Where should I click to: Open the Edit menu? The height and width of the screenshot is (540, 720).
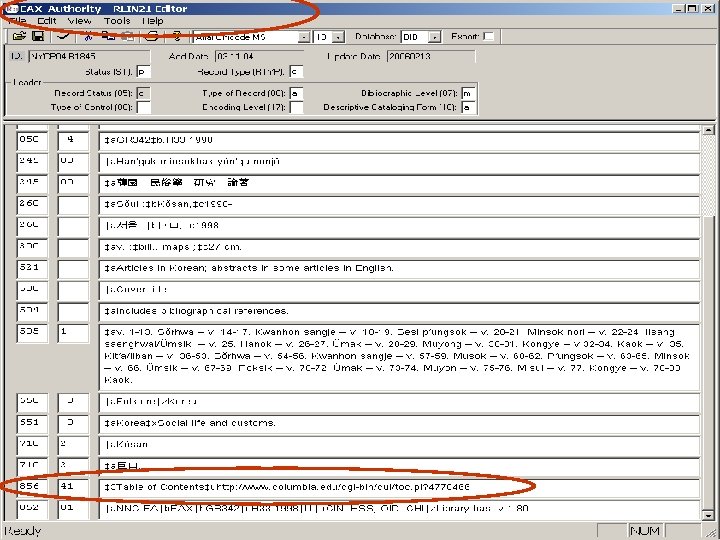47,21
